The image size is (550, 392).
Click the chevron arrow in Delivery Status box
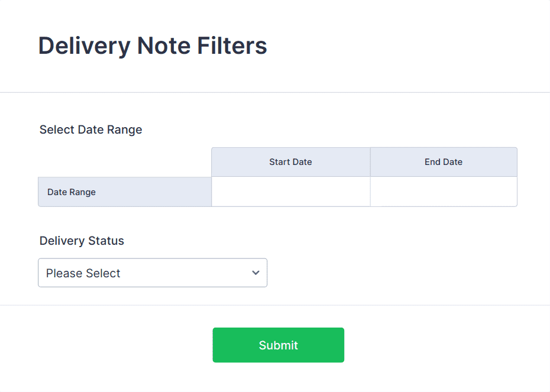255,273
